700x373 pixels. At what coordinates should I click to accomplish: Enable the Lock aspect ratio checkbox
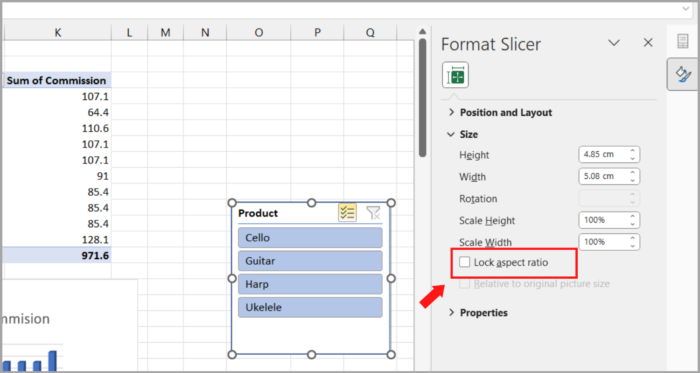pos(465,262)
